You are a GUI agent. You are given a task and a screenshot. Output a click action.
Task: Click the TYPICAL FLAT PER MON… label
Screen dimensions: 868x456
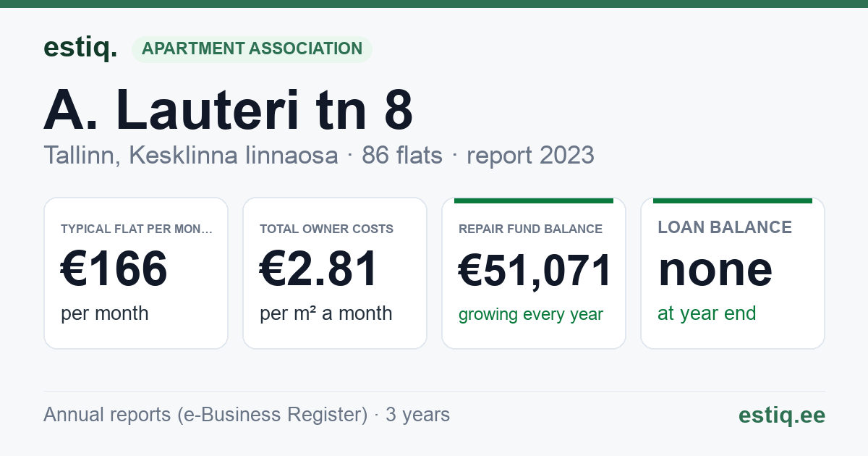tap(137, 229)
